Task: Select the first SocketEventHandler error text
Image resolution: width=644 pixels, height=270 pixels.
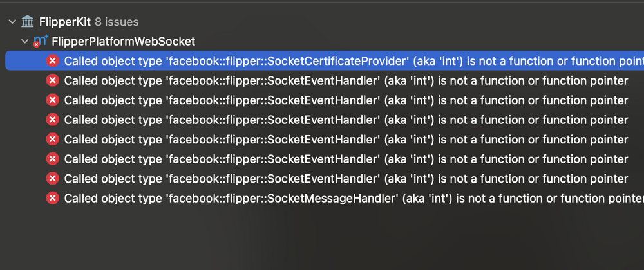Action: tap(346, 80)
